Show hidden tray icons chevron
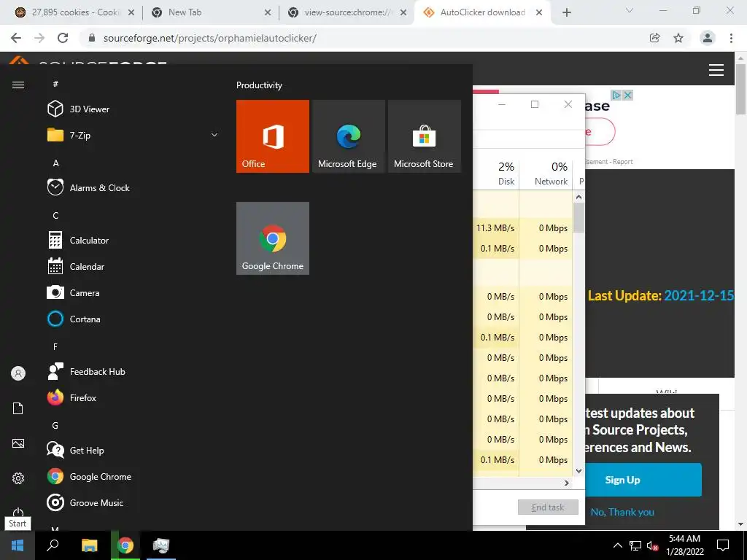The width and height of the screenshot is (747, 560). pyautogui.click(x=617, y=545)
